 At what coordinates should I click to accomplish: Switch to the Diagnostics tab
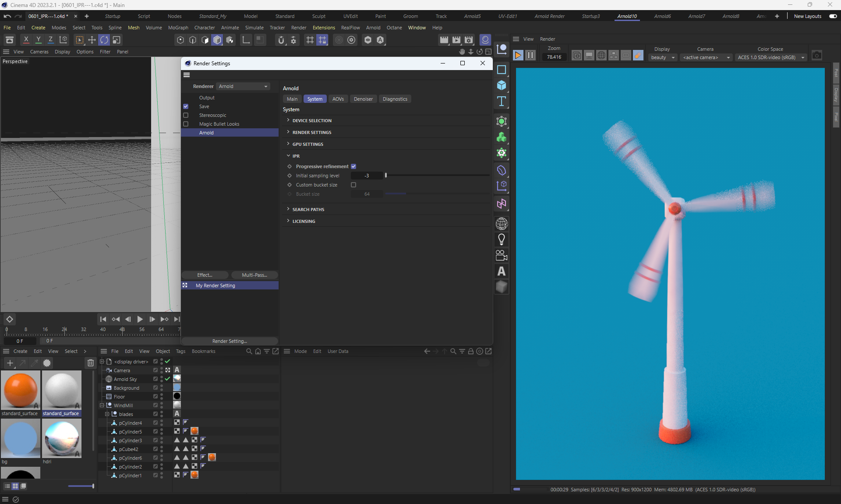coord(395,99)
